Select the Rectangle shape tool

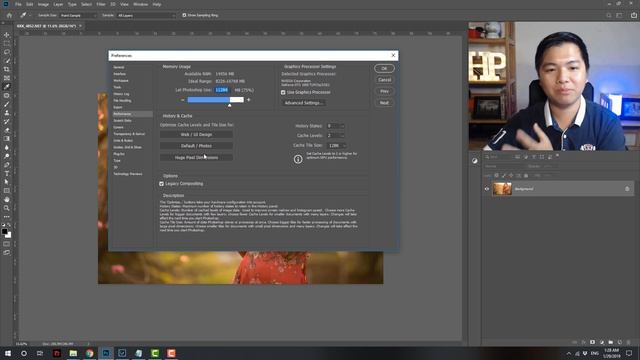(7, 191)
